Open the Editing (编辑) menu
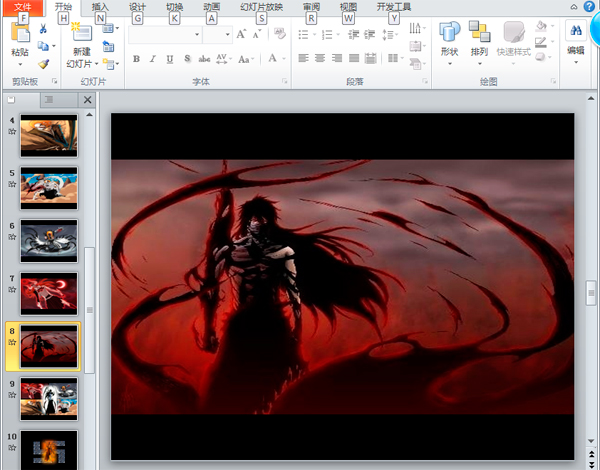Viewport: 600px width, 470px height. tap(576, 43)
